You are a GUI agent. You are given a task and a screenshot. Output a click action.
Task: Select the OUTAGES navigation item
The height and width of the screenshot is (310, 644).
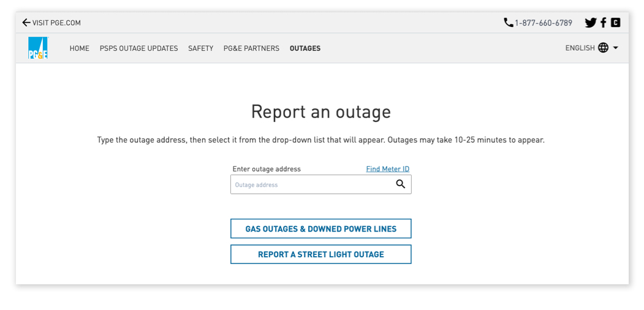(305, 48)
